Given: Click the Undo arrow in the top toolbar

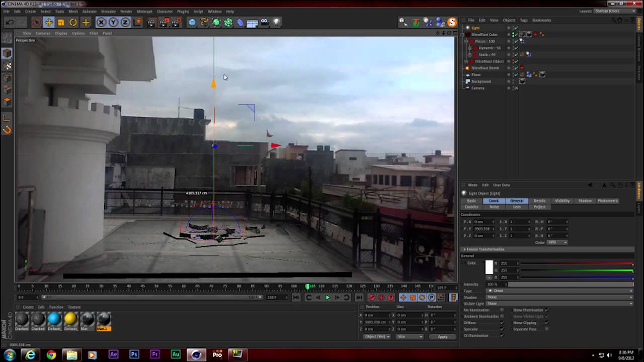Looking at the screenshot, I should [10, 22].
